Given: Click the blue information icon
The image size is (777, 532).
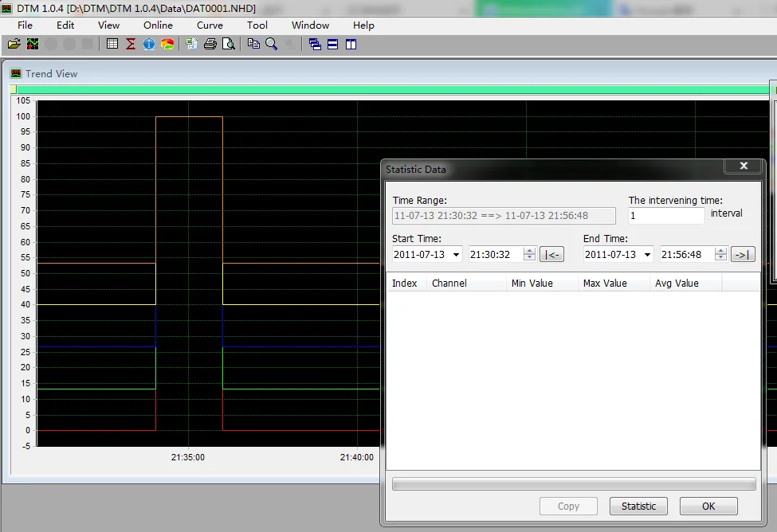Looking at the screenshot, I should pos(149,44).
